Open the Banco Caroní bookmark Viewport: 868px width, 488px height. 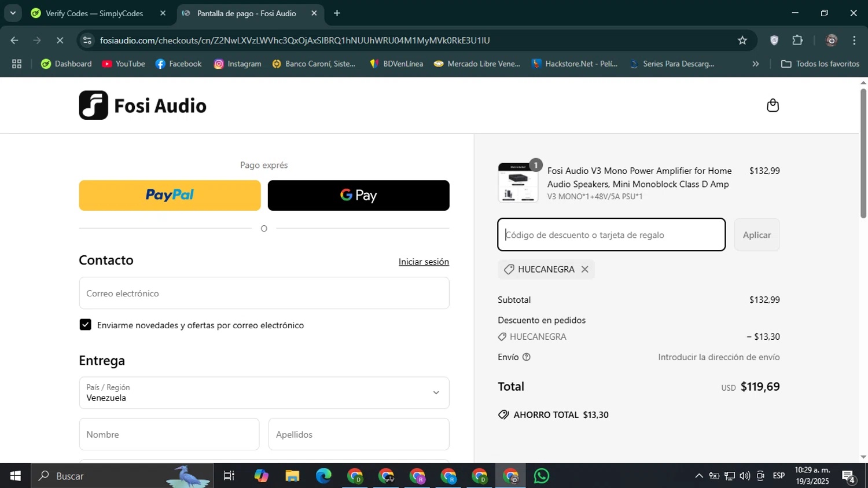pyautogui.click(x=314, y=64)
